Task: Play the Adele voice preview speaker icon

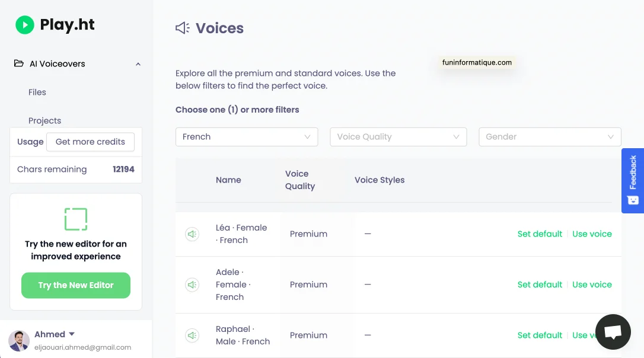Action: click(192, 285)
